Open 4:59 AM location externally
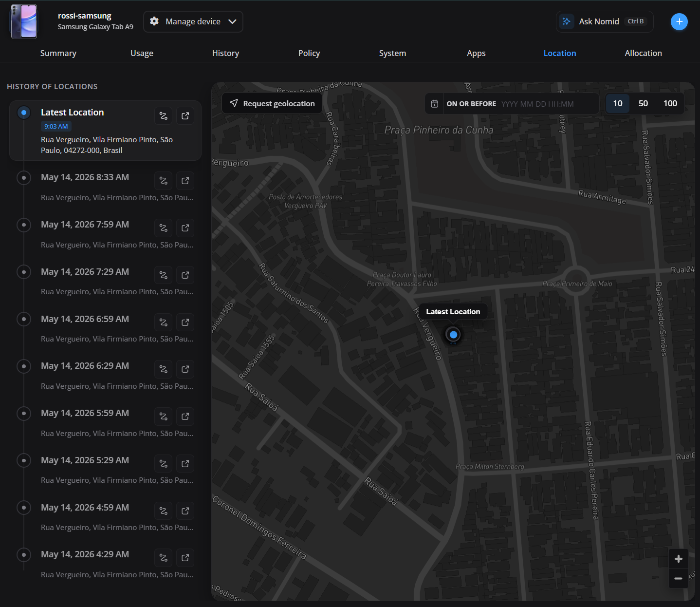700x607 pixels. pyautogui.click(x=185, y=511)
